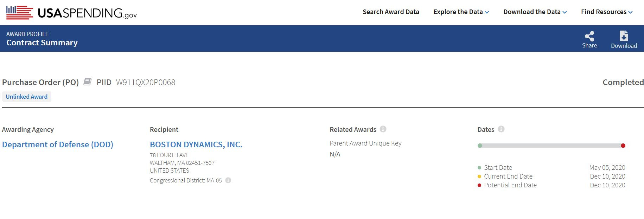The height and width of the screenshot is (219, 644).
Task: Click the Current End Date legend label
Action: pyautogui.click(x=508, y=176)
